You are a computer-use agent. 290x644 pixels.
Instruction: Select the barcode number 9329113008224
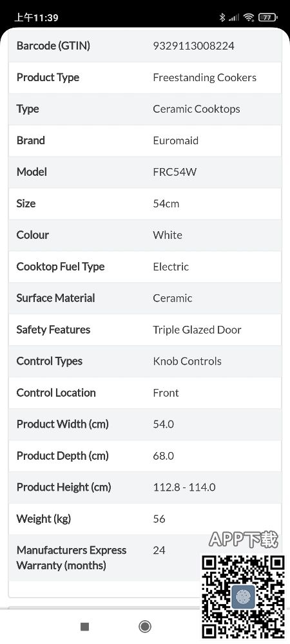point(193,46)
